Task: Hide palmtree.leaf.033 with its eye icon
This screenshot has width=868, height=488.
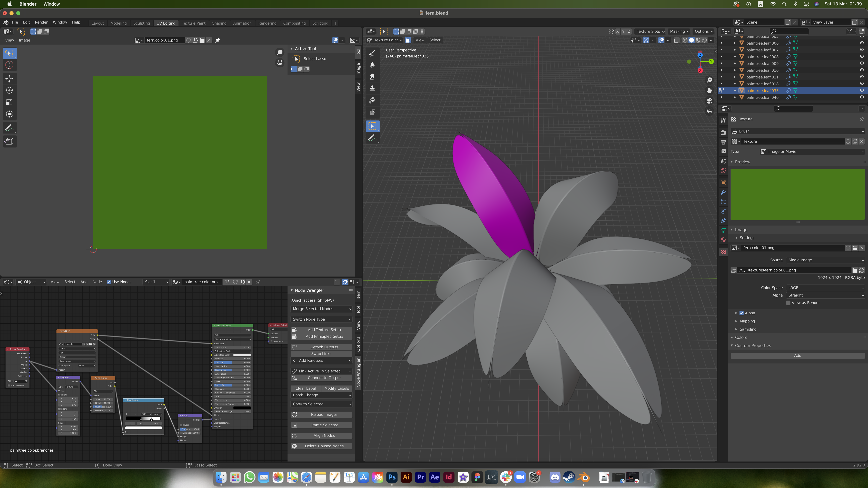Action: tap(862, 90)
